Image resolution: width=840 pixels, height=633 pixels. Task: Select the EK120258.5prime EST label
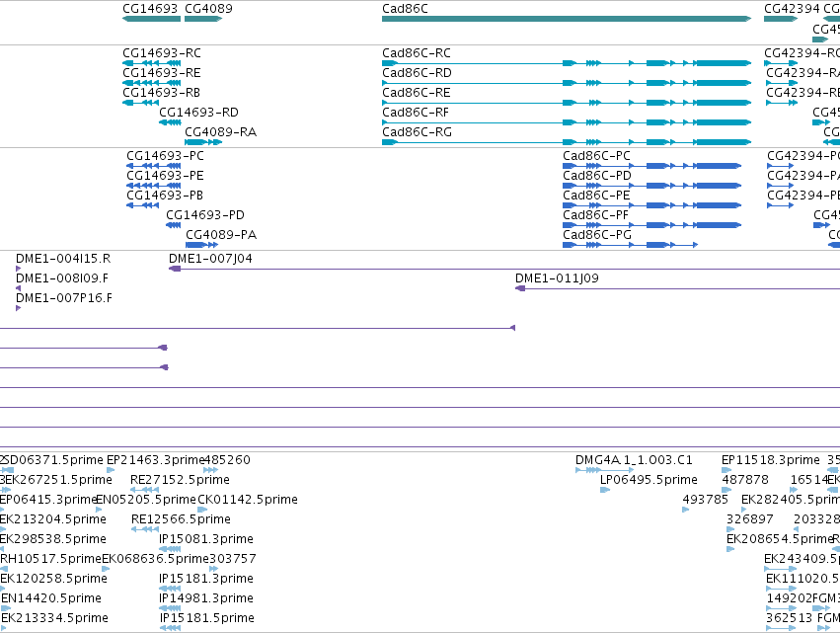click(x=53, y=579)
